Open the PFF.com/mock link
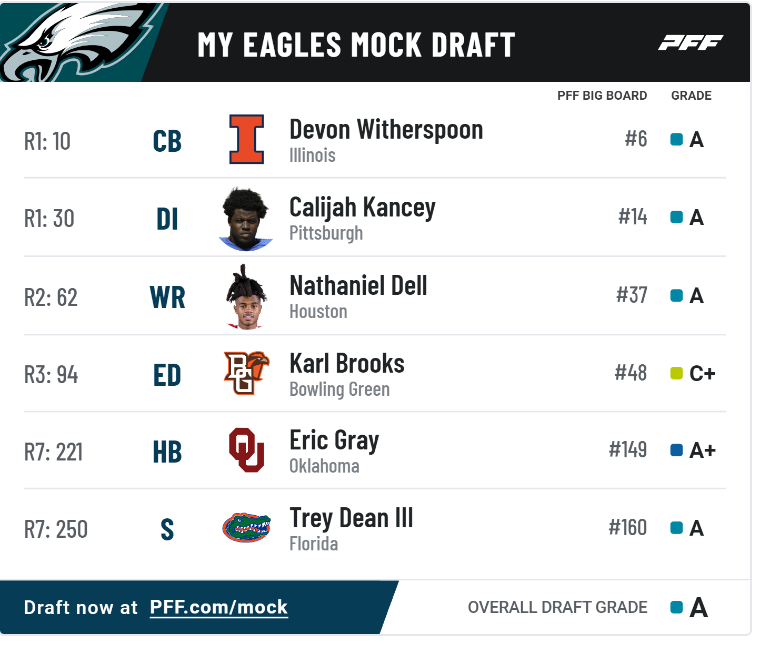 point(219,607)
